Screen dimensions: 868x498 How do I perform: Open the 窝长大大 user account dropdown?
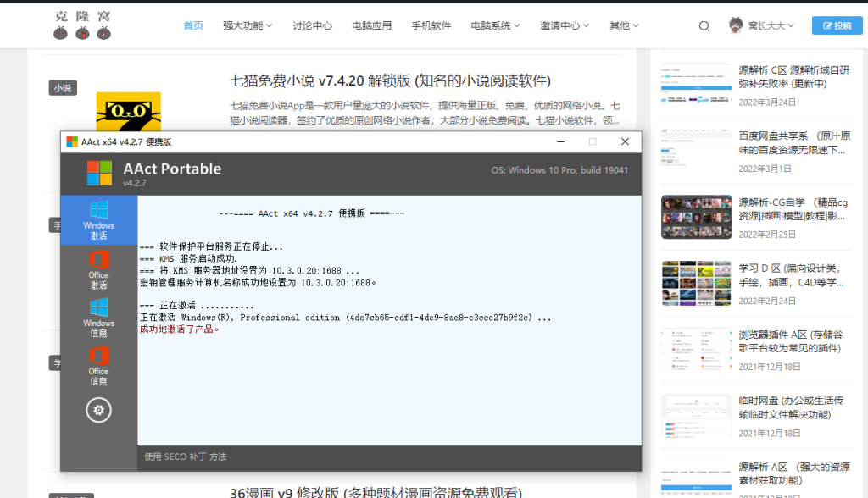pyautogui.click(x=771, y=25)
